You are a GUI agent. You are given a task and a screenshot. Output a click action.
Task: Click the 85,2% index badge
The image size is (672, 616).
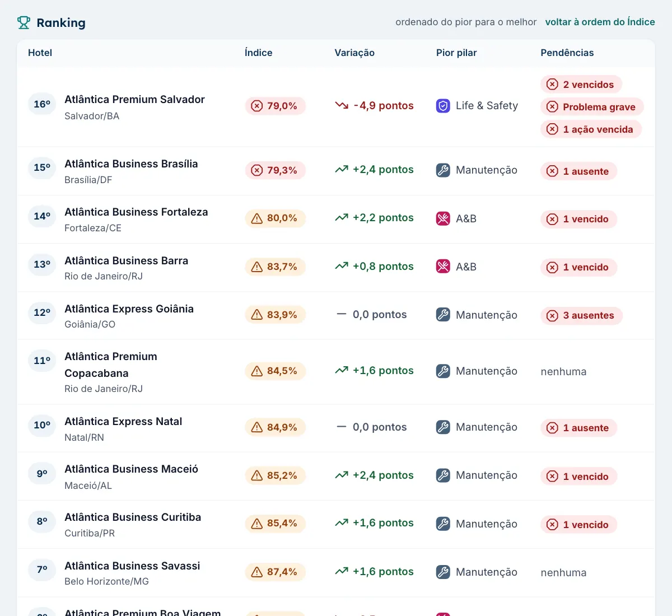[275, 475]
